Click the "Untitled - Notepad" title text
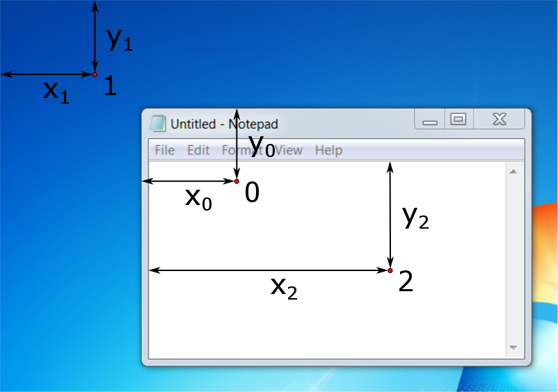The height and width of the screenshot is (392, 558). pos(224,124)
